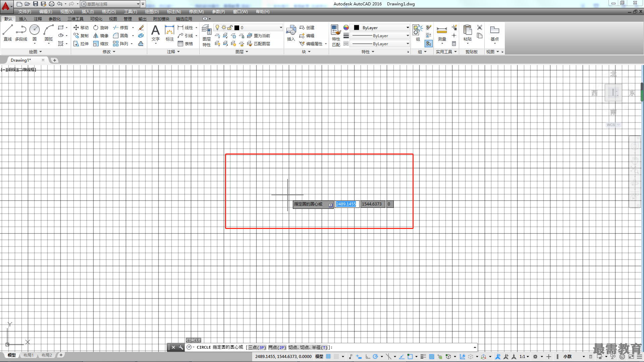Image resolution: width=644 pixels, height=362 pixels.
Task: Choose the 两点(2P) command option
Action: pyautogui.click(x=277, y=347)
